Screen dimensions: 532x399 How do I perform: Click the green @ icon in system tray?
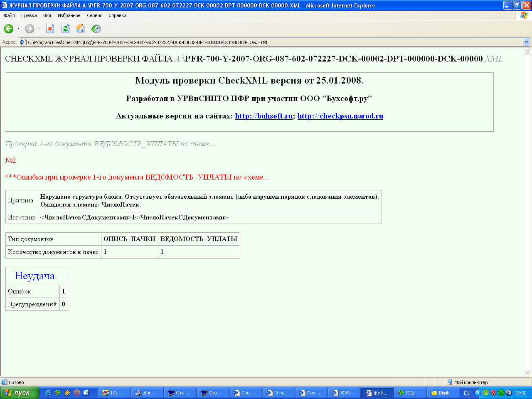click(501, 393)
